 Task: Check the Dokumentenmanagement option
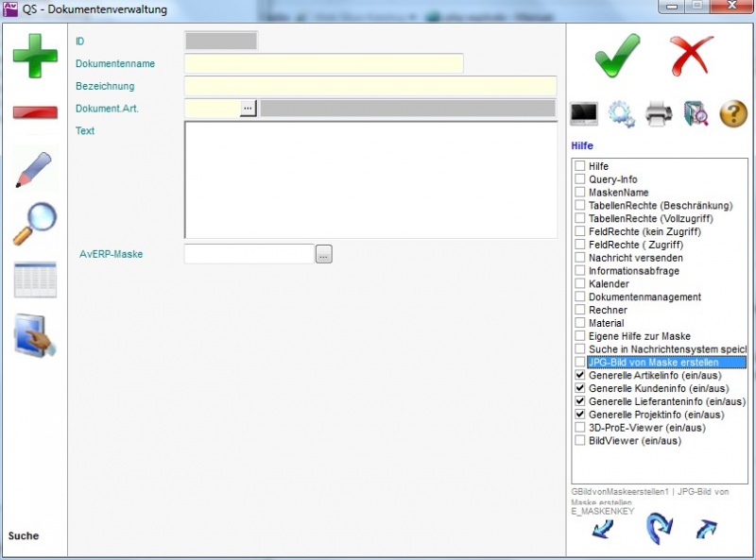(580, 297)
